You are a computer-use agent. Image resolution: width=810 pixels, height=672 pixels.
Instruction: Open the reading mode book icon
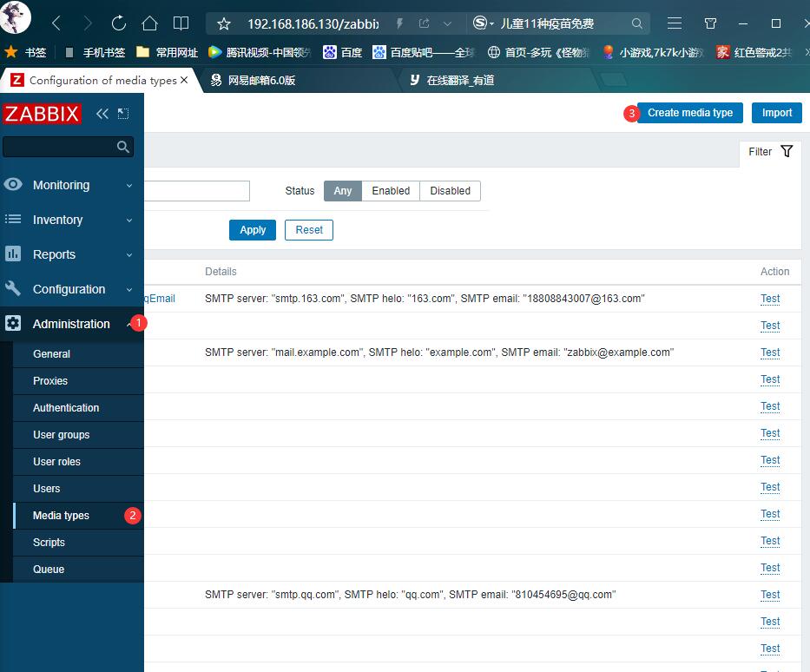(181, 23)
